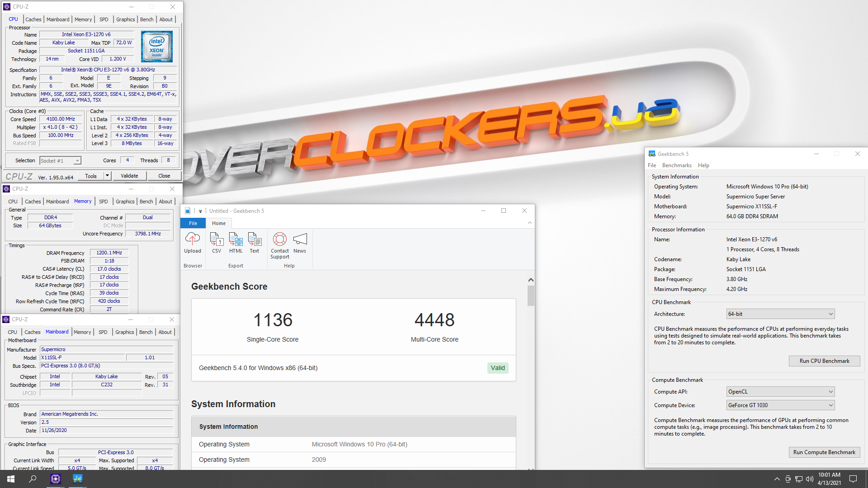Image resolution: width=868 pixels, height=488 pixels.
Task: Open Graphics tab in top CPU-Z window
Action: click(x=125, y=19)
